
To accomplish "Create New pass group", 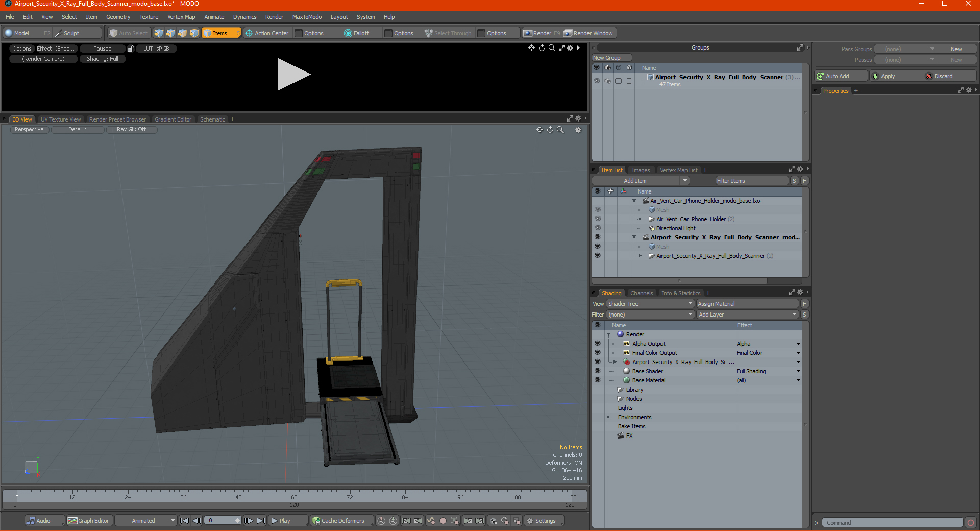I will tap(956, 49).
